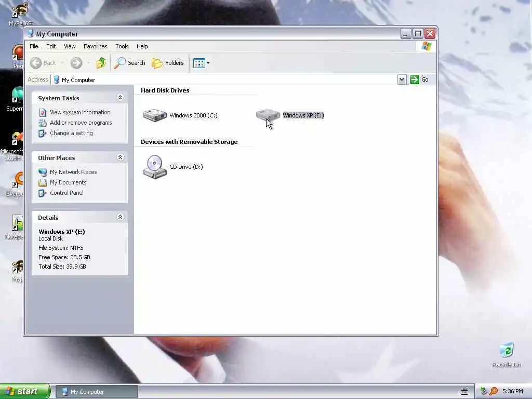This screenshot has height=399, width=532.
Task: Expand the Address bar dropdown
Action: (x=402, y=79)
